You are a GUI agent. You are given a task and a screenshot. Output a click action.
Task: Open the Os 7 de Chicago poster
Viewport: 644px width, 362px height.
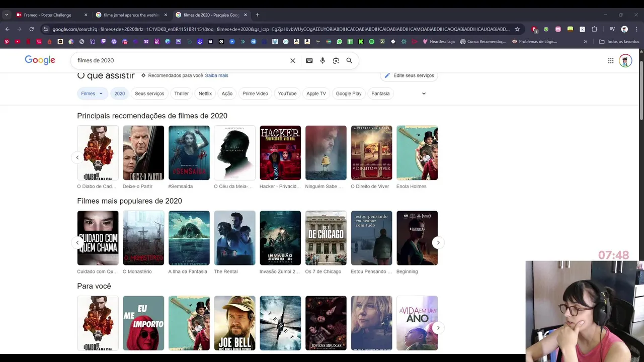click(x=326, y=238)
